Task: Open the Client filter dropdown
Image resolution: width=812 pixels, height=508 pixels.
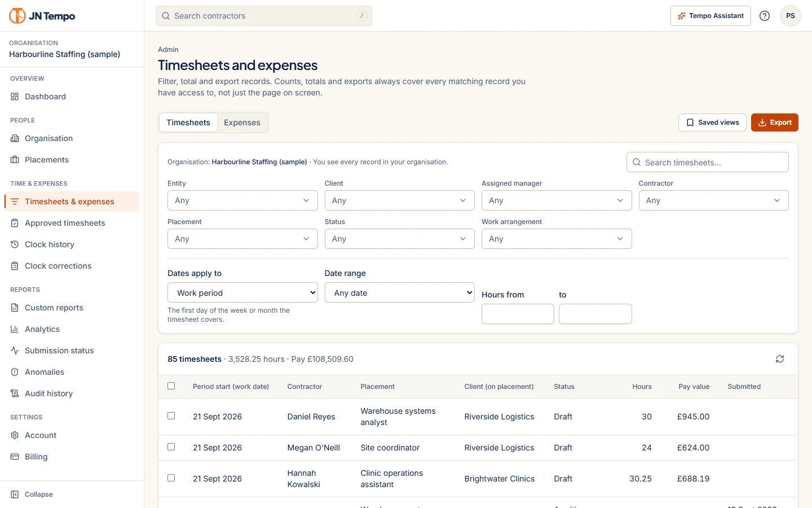Action: click(x=400, y=200)
